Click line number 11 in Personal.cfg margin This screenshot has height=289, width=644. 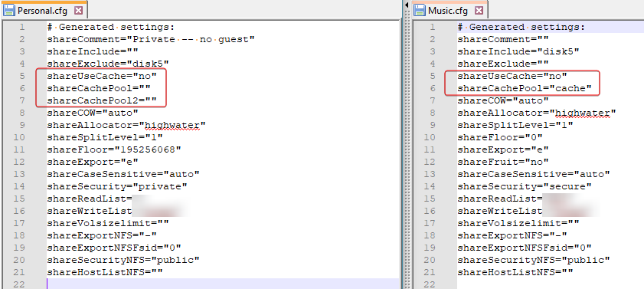[x=19, y=149]
